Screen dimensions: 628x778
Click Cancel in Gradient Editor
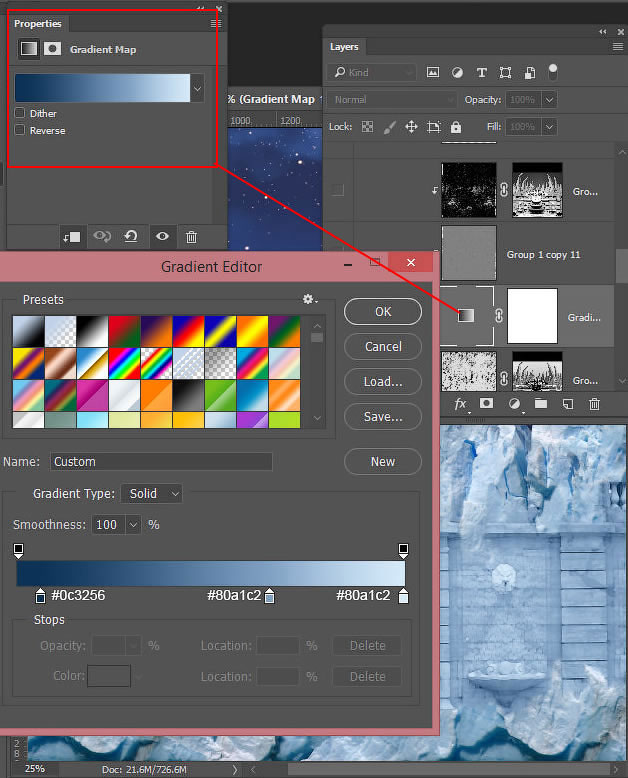[383, 346]
